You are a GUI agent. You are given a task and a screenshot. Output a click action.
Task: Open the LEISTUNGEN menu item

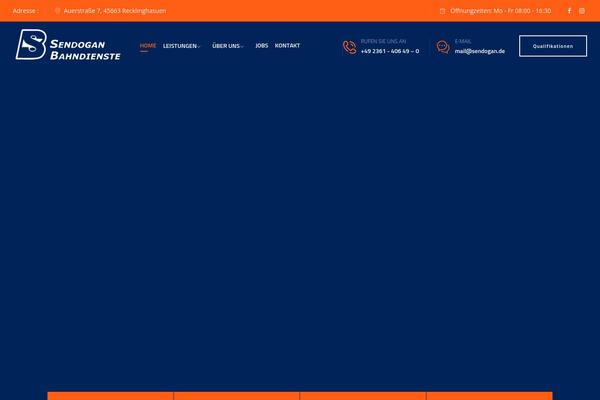(x=179, y=46)
